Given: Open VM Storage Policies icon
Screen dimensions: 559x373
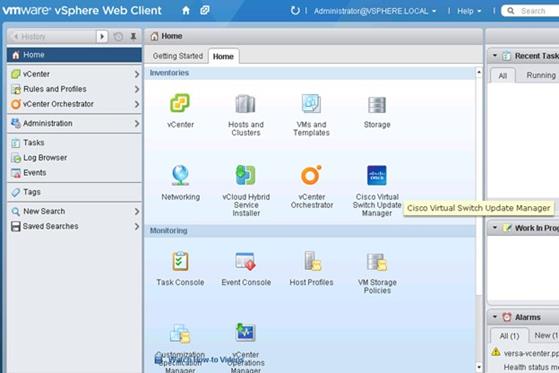Looking at the screenshot, I should (377, 262).
